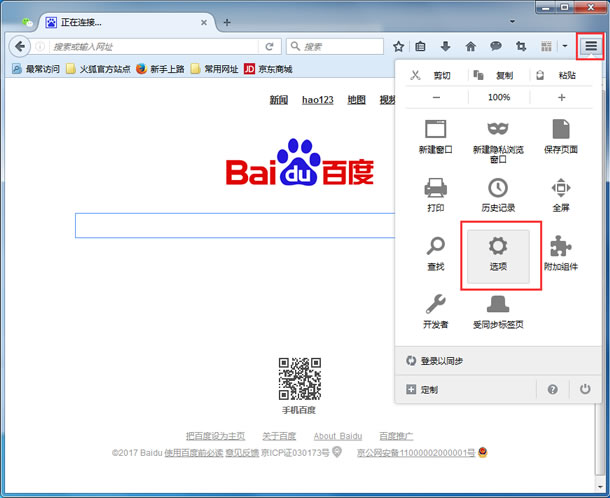610x498 pixels.
Task: Click 百度推广 link
Action: tap(396, 436)
